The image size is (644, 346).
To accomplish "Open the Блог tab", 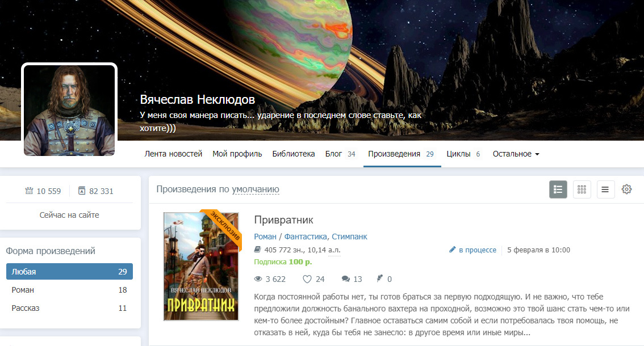I will [340, 154].
